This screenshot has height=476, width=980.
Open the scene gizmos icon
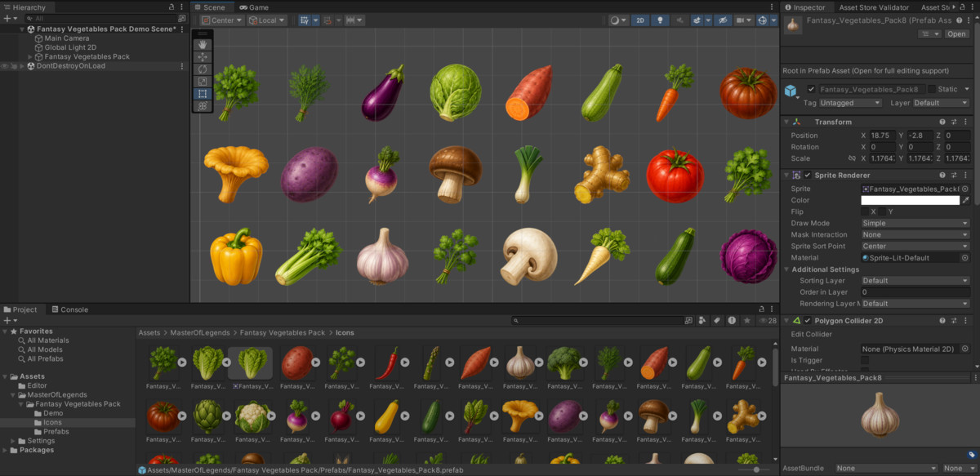[764, 20]
